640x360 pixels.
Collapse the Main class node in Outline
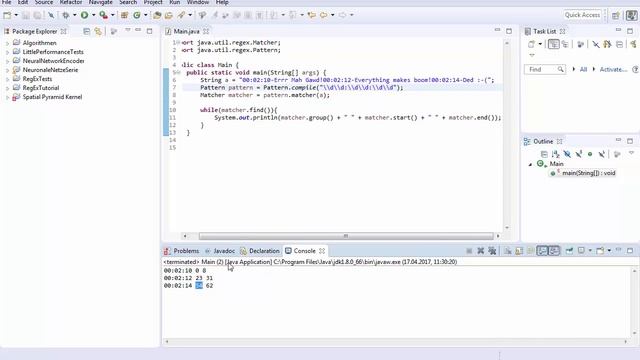[x=530, y=164]
